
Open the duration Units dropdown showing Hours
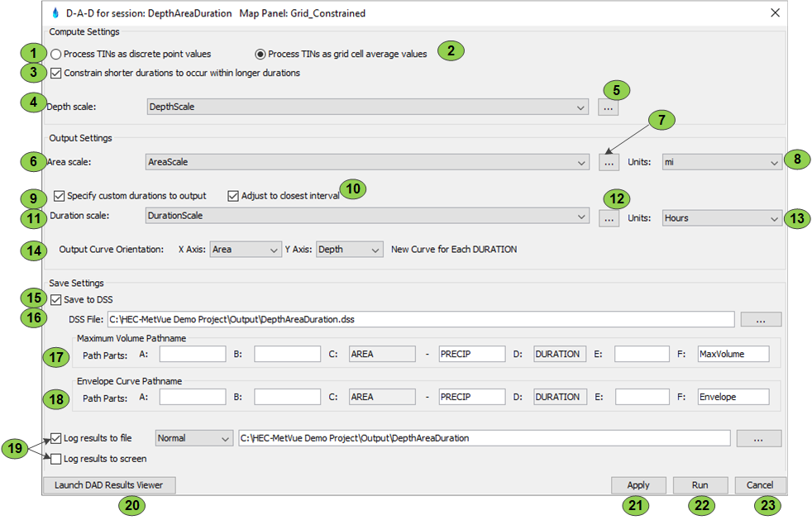click(773, 218)
